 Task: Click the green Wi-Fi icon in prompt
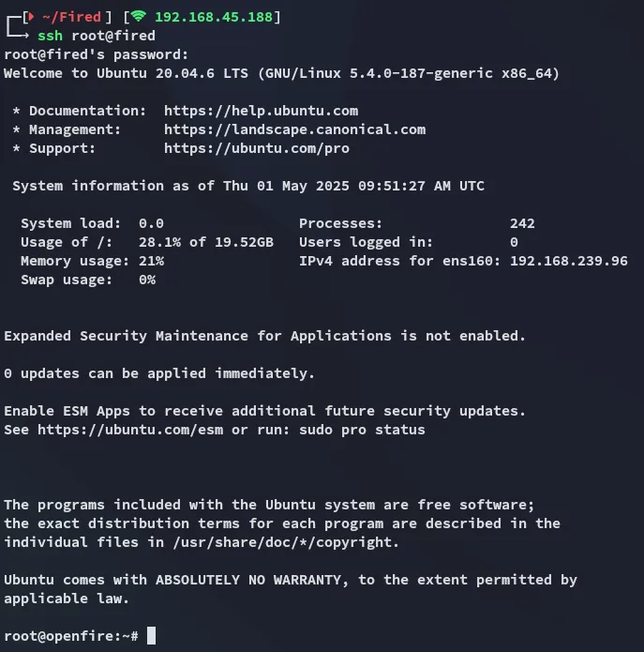(139, 16)
